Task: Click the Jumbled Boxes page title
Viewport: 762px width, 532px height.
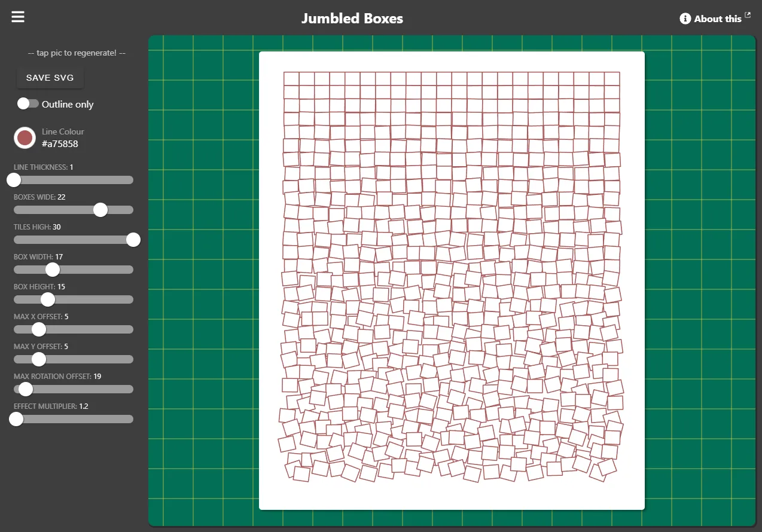Action: tap(352, 19)
